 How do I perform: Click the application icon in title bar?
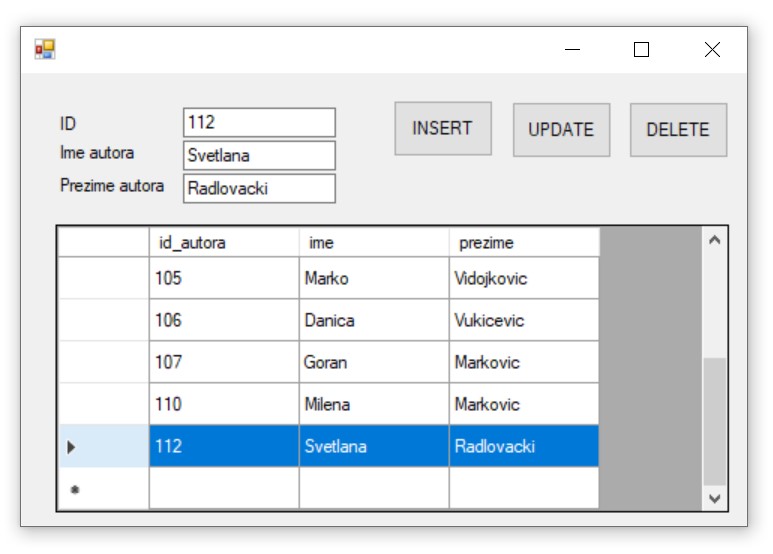tap(45, 49)
